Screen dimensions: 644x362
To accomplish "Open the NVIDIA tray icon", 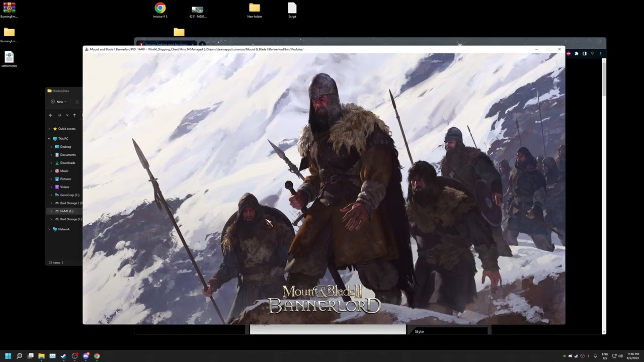I will (564, 356).
